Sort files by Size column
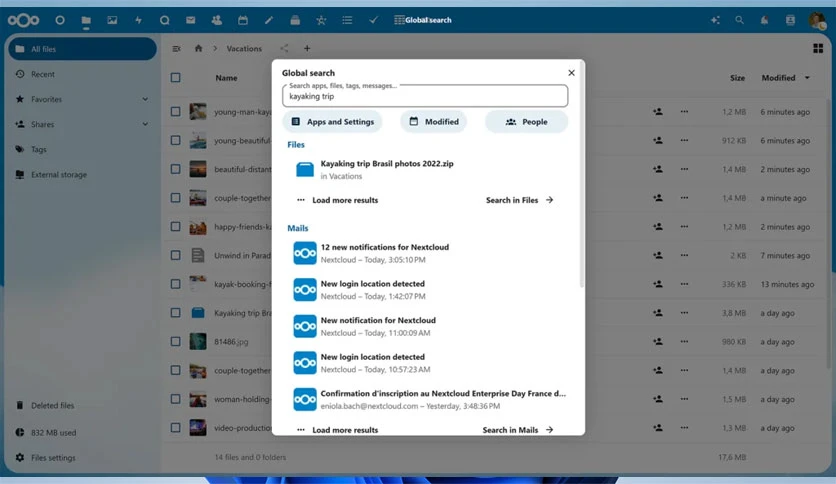Viewport: 836px width, 484px height. [737, 78]
